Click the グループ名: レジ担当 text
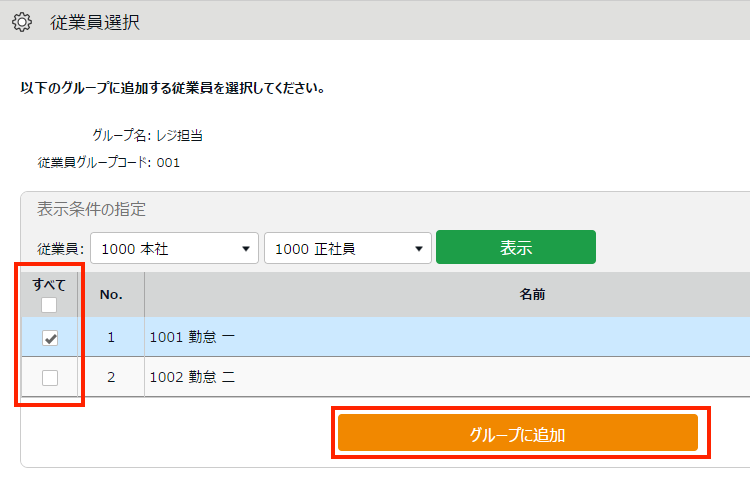Image resolution: width=750 pixels, height=481 pixels. [x=147, y=136]
